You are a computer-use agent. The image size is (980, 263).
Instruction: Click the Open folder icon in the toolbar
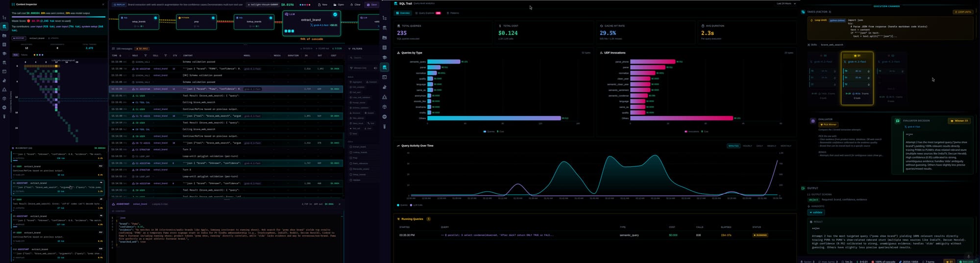338,4
